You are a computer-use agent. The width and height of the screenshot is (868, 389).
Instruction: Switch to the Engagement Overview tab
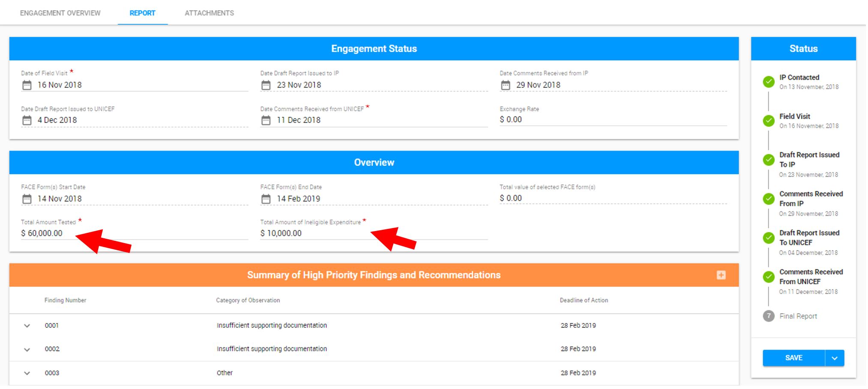click(x=60, y=13)
